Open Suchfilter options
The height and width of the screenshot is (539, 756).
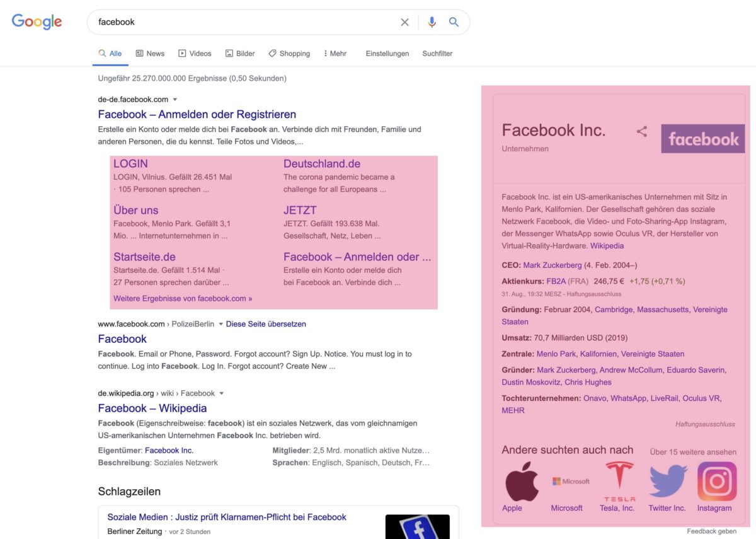[437, 54]
